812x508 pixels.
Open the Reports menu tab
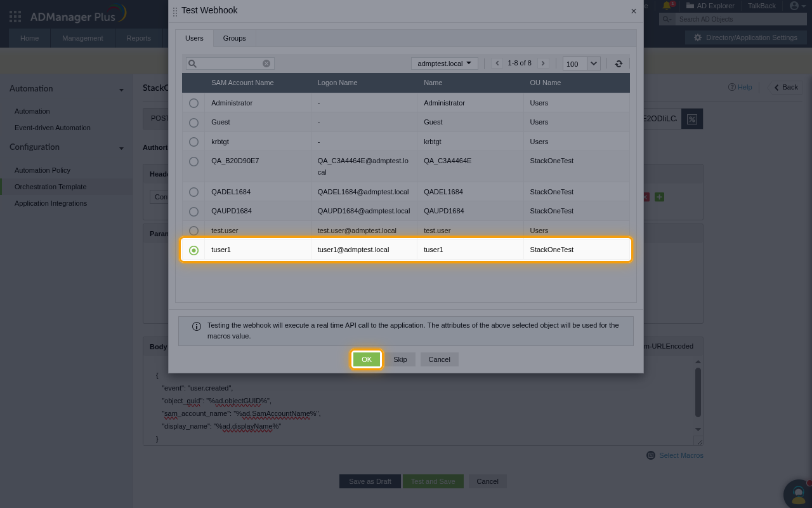[x=138, y=38]
